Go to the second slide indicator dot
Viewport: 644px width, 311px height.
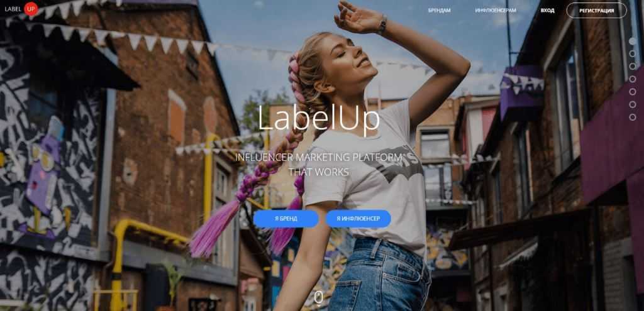pos(633,54)
